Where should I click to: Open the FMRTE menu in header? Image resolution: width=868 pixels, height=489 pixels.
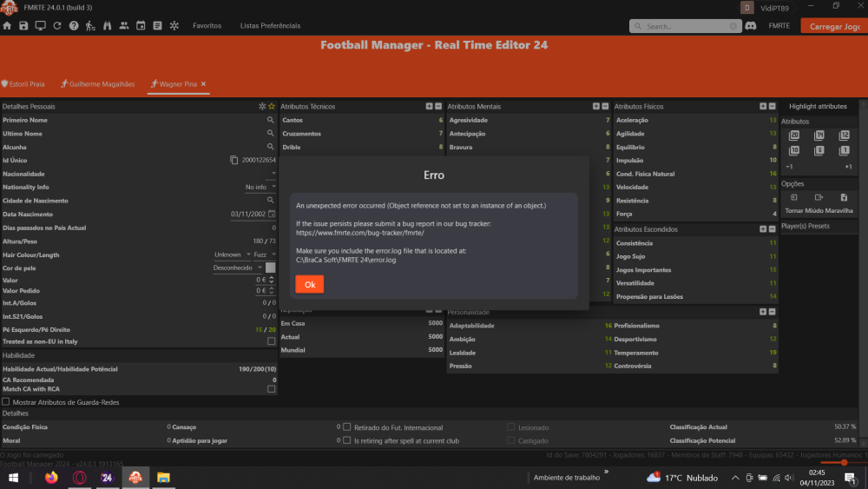click(x=779, y=25)
